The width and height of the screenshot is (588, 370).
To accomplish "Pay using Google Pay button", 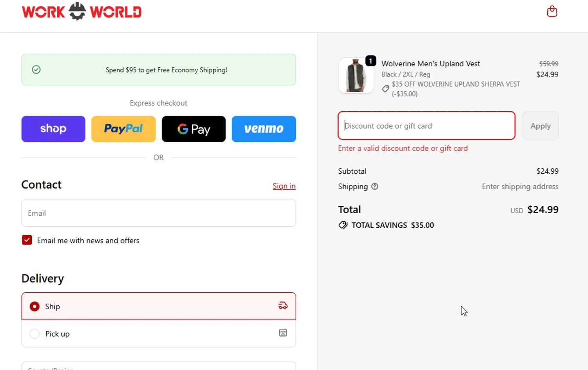I will coord(194,129).
